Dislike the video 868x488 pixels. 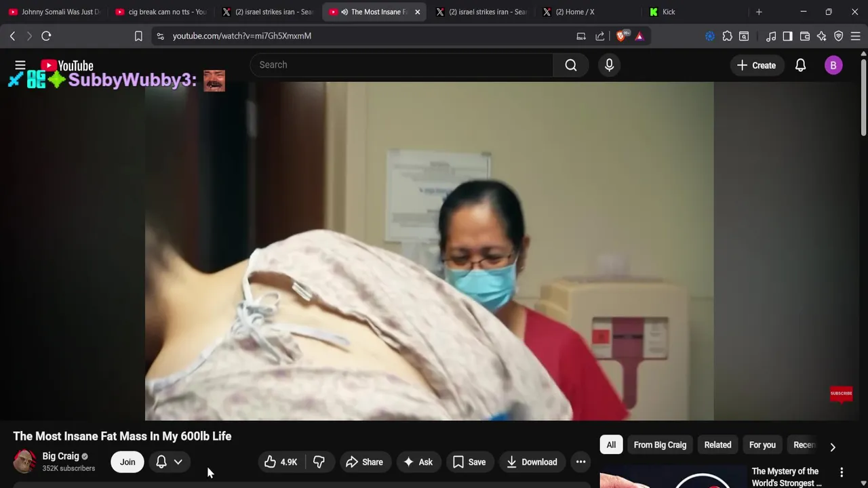pyautogui.click(x=319, y=462)
